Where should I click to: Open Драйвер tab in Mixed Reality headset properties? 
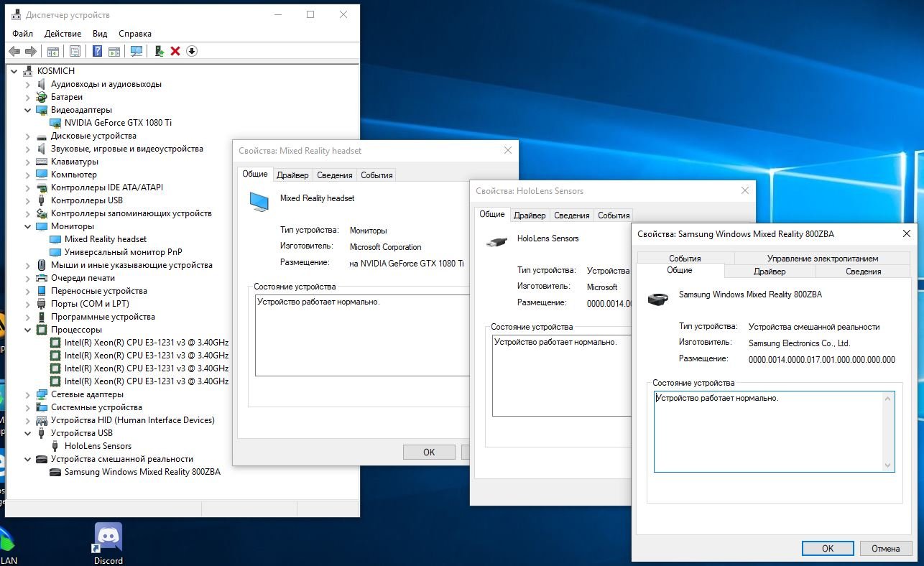292,175
